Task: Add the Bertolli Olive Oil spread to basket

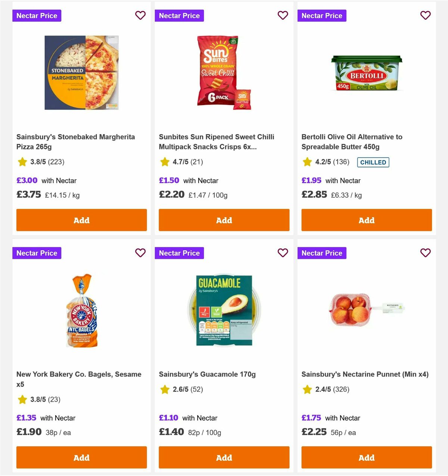Action: [366, 220]
